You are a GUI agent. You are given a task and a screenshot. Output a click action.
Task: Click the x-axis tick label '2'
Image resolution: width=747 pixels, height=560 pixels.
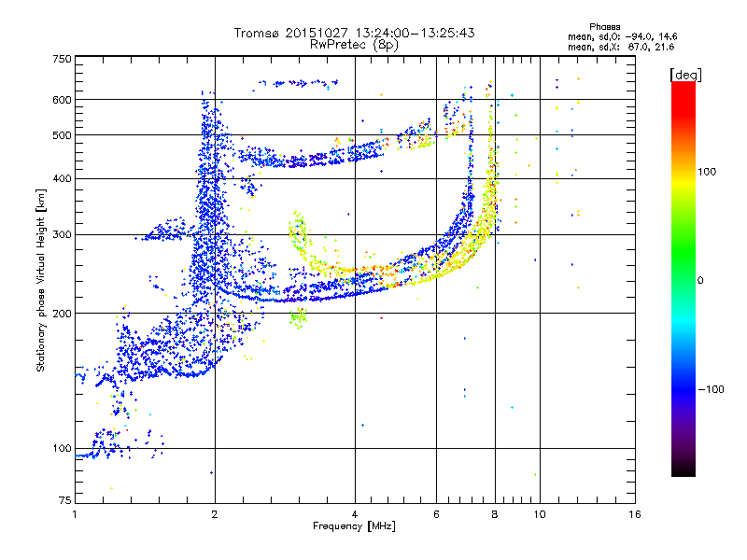[x=215, y=514]
